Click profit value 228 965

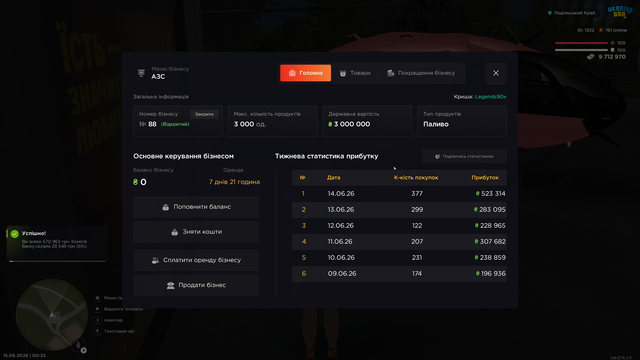coord(493,225)
